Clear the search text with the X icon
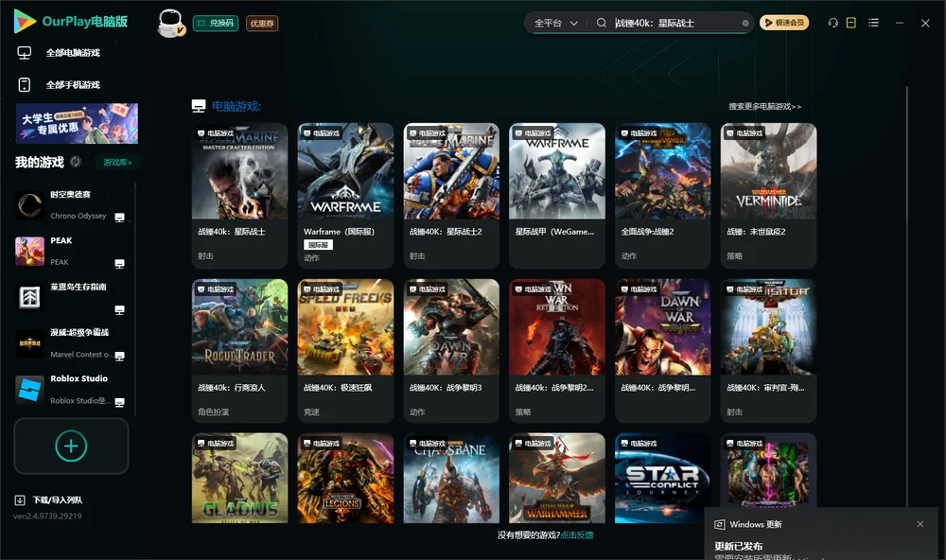 click(745, 24)
